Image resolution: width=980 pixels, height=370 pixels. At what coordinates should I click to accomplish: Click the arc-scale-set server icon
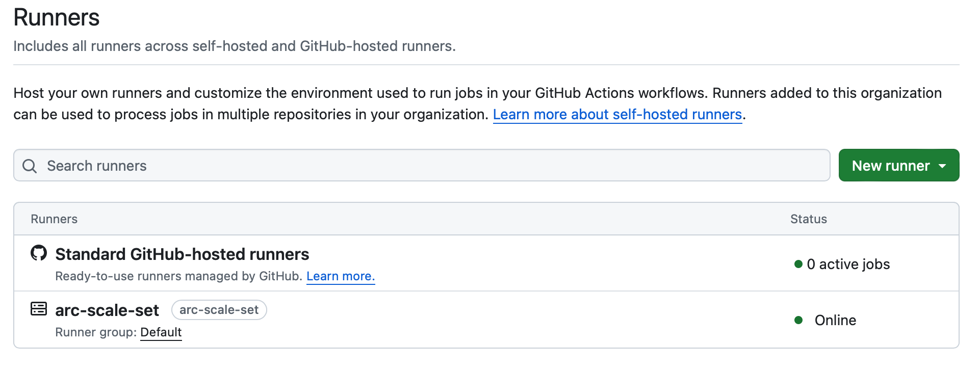(x=39, y=309)
